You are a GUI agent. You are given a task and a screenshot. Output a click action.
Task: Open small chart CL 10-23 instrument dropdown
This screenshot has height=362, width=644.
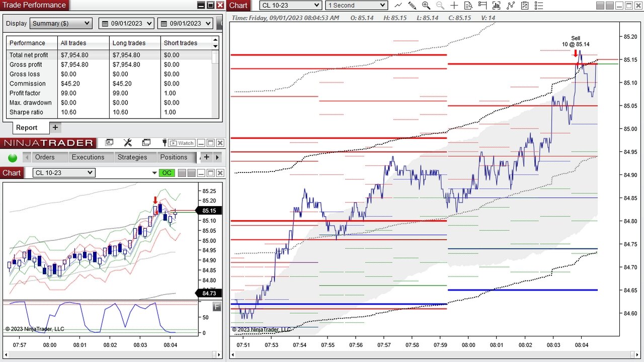[64, 172]
